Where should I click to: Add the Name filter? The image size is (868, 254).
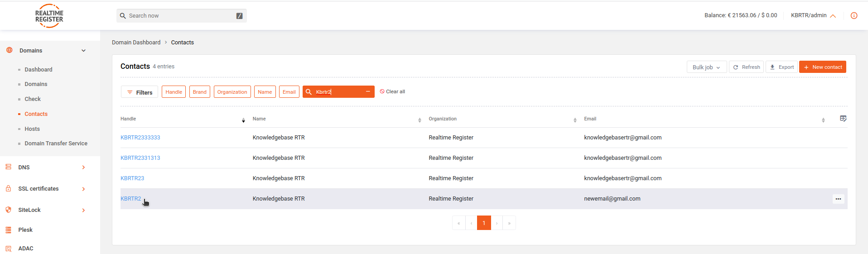click(x=265, y=92)
